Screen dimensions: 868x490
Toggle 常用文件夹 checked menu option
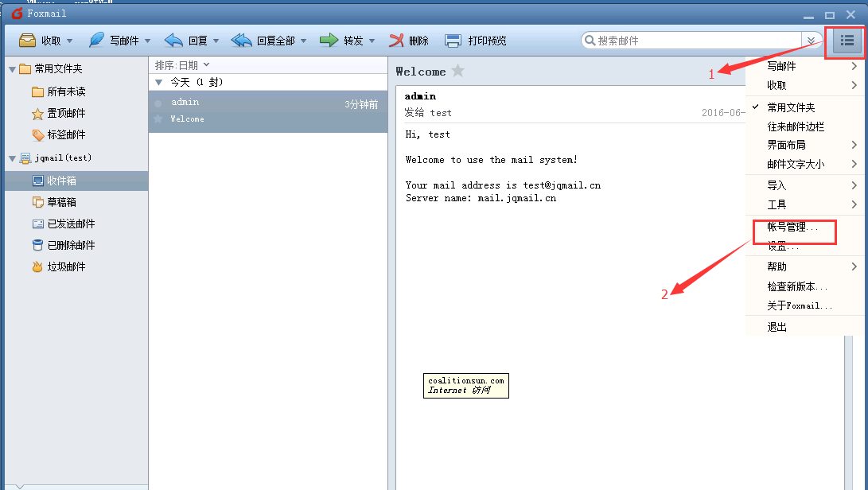pyautogui.click(x=790, y=107)
